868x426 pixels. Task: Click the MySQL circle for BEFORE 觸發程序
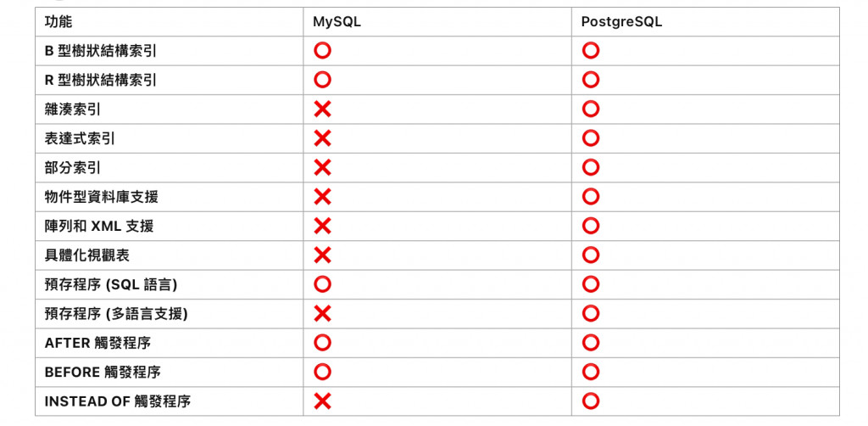322,373
